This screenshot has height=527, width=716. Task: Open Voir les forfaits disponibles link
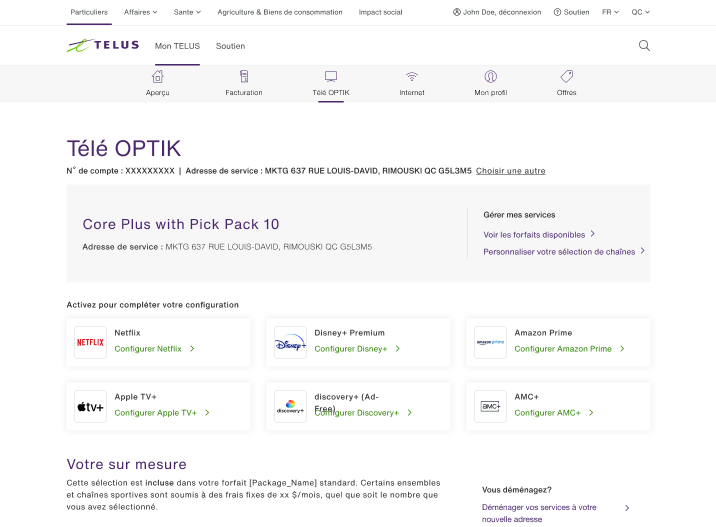coord(534,235)
